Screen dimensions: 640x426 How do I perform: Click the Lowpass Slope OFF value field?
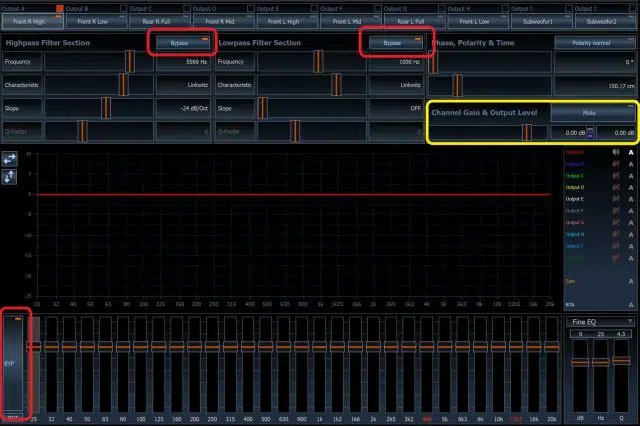396,108
